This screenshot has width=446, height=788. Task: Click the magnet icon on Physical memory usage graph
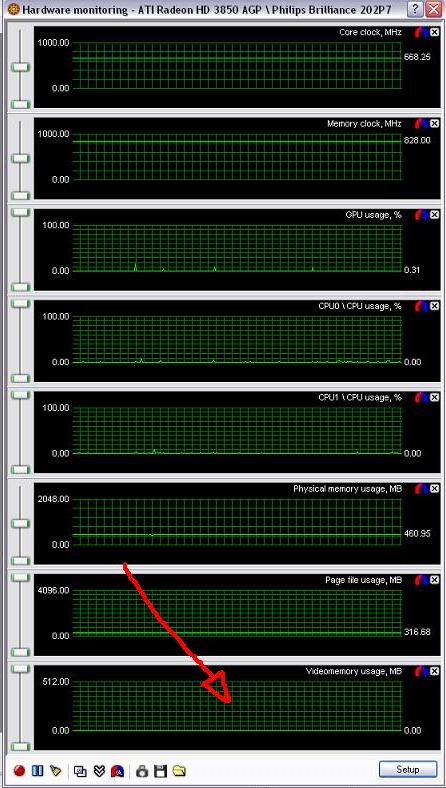coord(421,489)
